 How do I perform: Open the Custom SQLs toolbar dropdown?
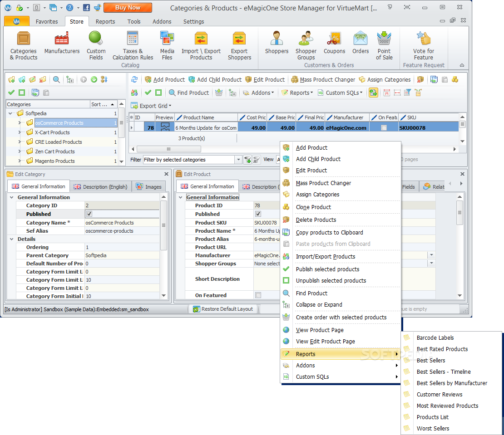(340, 93)
